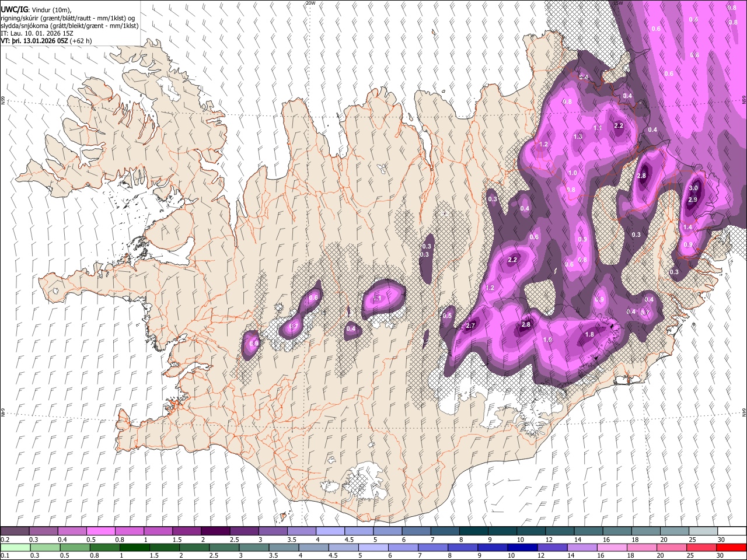Click the "slydda/snjókoma" legend description line
747x560 pixels.
(x=69, y=26)
